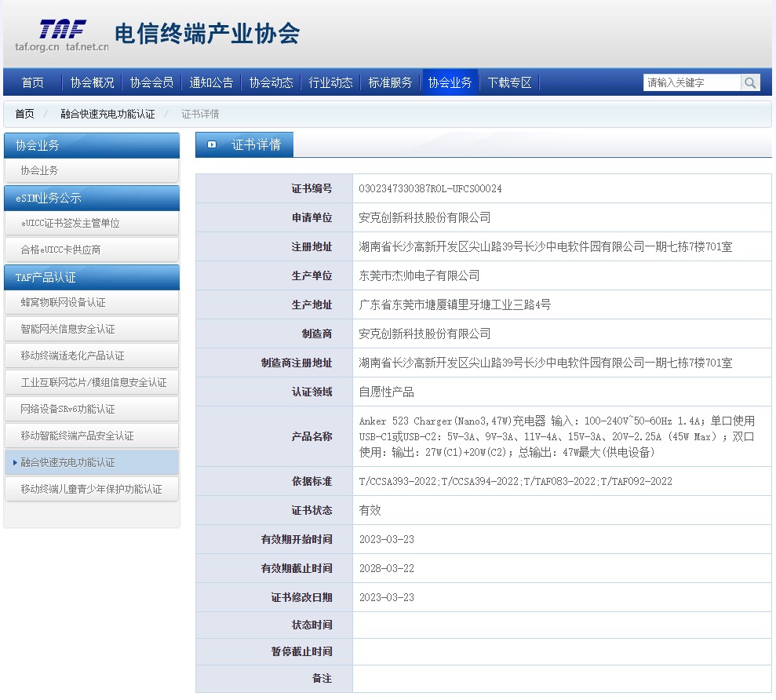
Task: Open 合格eUICC卡供应商 sidebar link
Action: (92, 250)
